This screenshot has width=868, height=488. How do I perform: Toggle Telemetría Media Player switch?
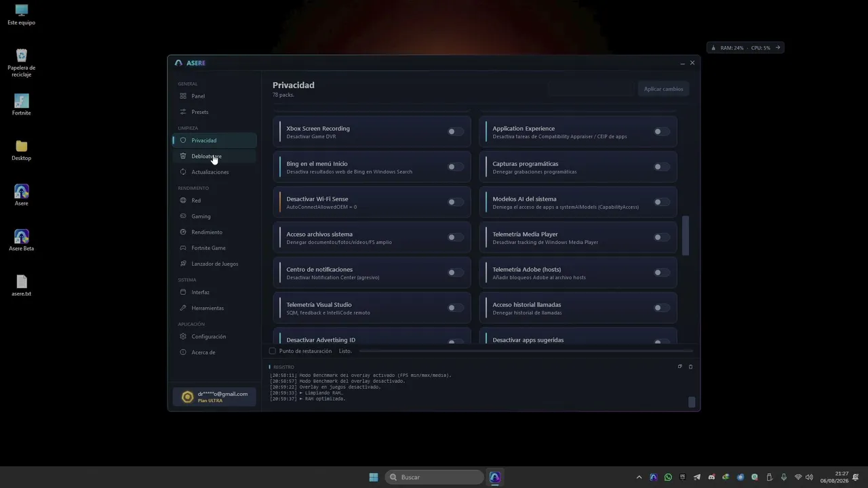click(x=661, y=237)
